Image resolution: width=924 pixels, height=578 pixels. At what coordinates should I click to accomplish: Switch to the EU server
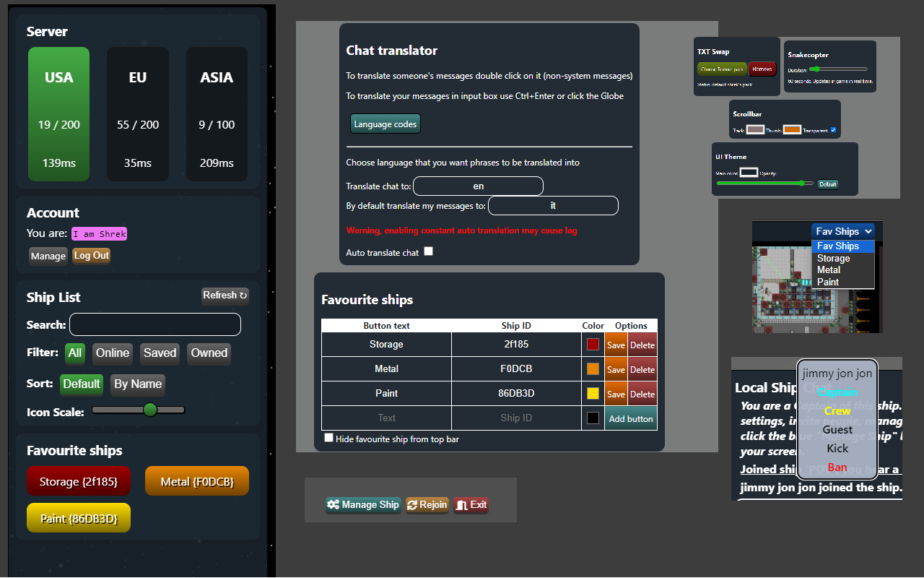pyautogui.click(x=138, y=114)
